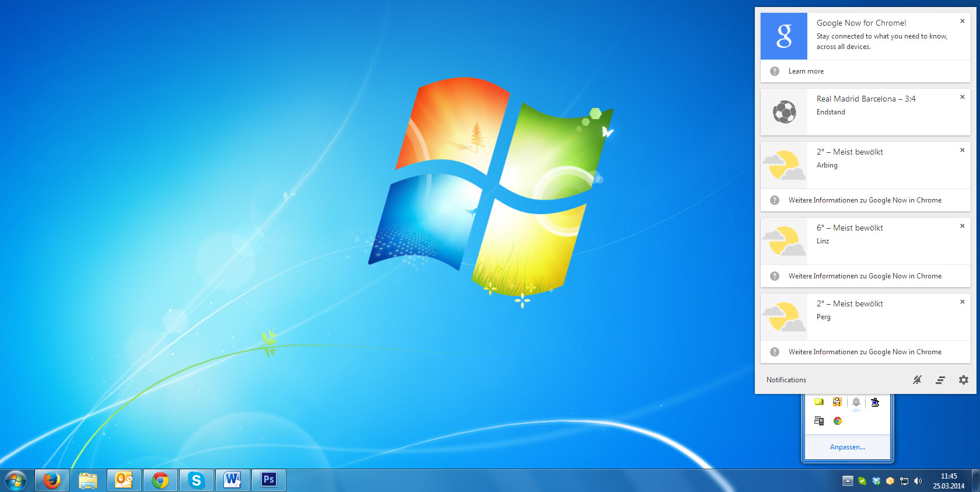Dismiss the Real Madrid Barcelona notification
The height and width of the screenshot is (492, 980).
pyautogui.click(x=963, y=97)
